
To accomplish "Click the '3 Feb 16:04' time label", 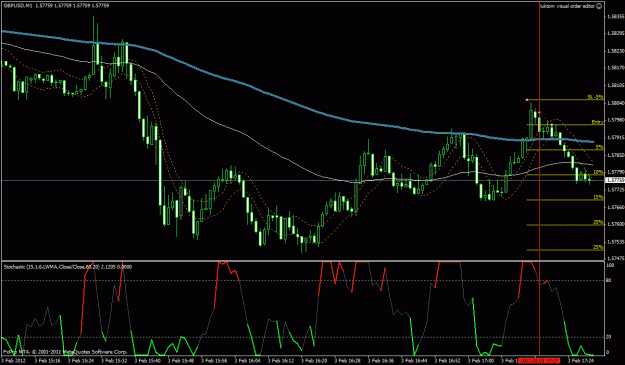I will [x=248, y=360].
